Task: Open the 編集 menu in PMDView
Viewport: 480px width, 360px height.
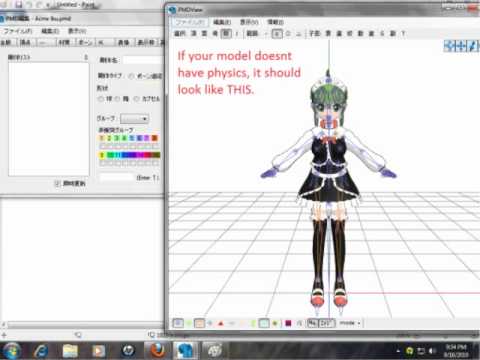Action: click(x=222, y=22)
